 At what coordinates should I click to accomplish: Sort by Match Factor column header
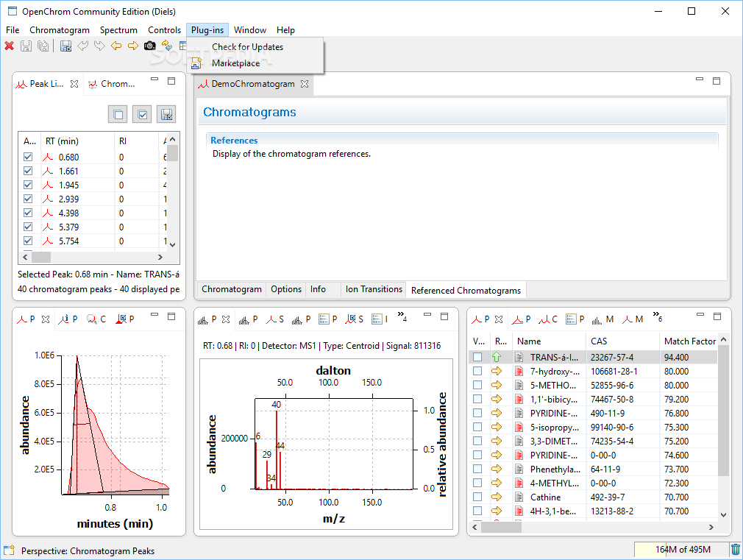(689, 341)
